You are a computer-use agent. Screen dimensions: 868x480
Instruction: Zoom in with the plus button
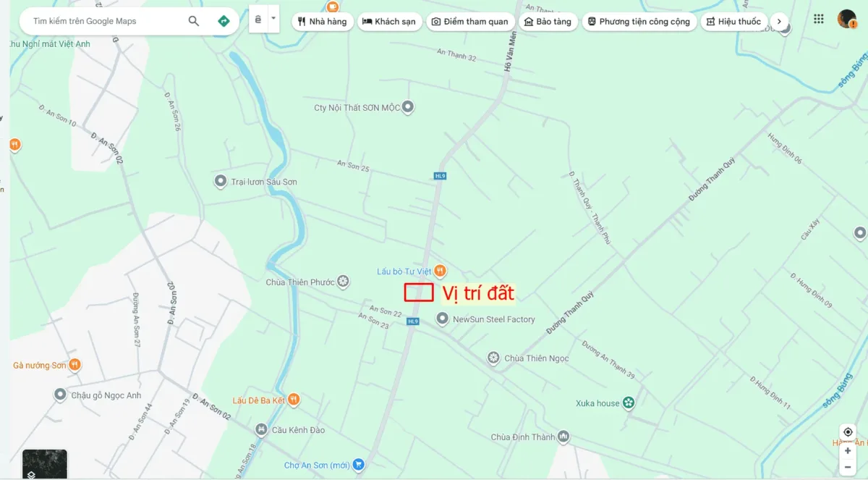pos(848,450)
